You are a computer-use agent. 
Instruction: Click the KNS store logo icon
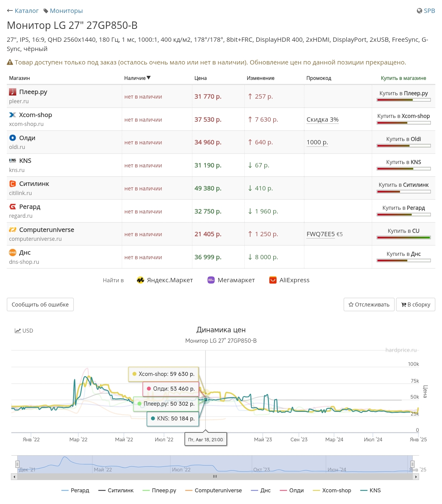pos(13,161)
